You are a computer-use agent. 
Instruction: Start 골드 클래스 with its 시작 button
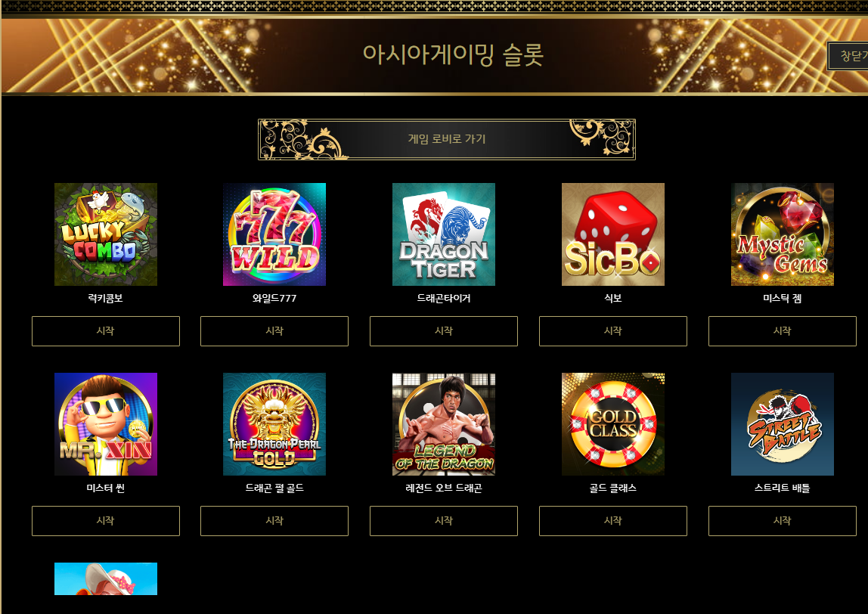612,521
